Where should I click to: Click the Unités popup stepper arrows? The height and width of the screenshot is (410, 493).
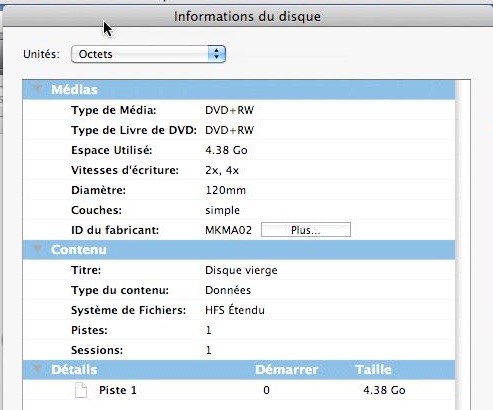tap(217, 54)
